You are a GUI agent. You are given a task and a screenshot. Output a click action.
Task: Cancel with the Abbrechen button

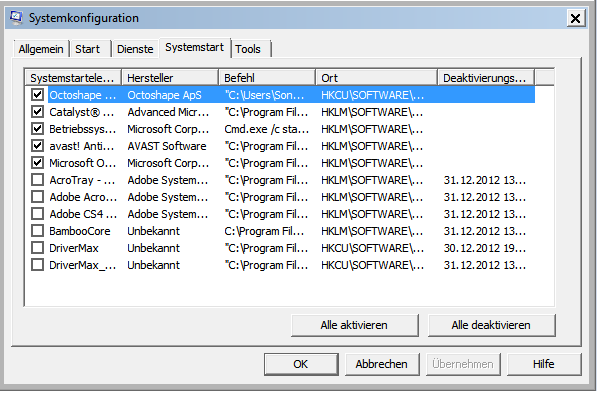pyautogui.click(x=382, y=364)
